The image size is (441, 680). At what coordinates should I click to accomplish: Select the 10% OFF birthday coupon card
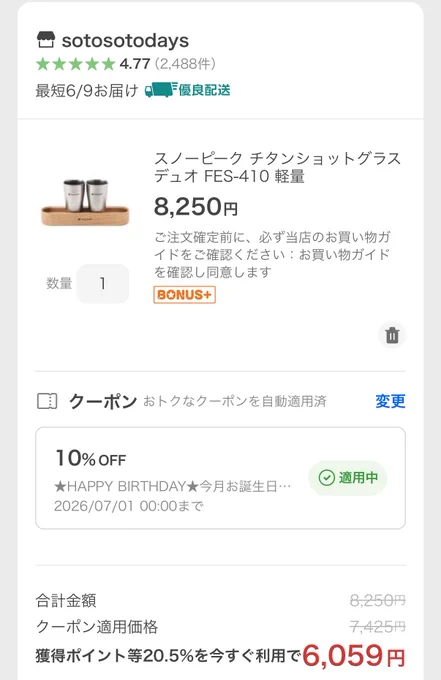(x=220, y=478)
